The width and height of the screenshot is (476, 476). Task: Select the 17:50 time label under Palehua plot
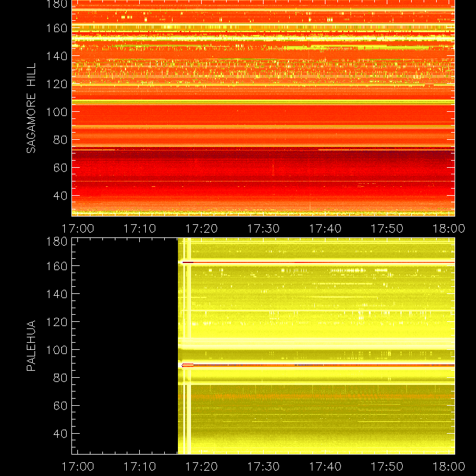(x=387, y=466)
